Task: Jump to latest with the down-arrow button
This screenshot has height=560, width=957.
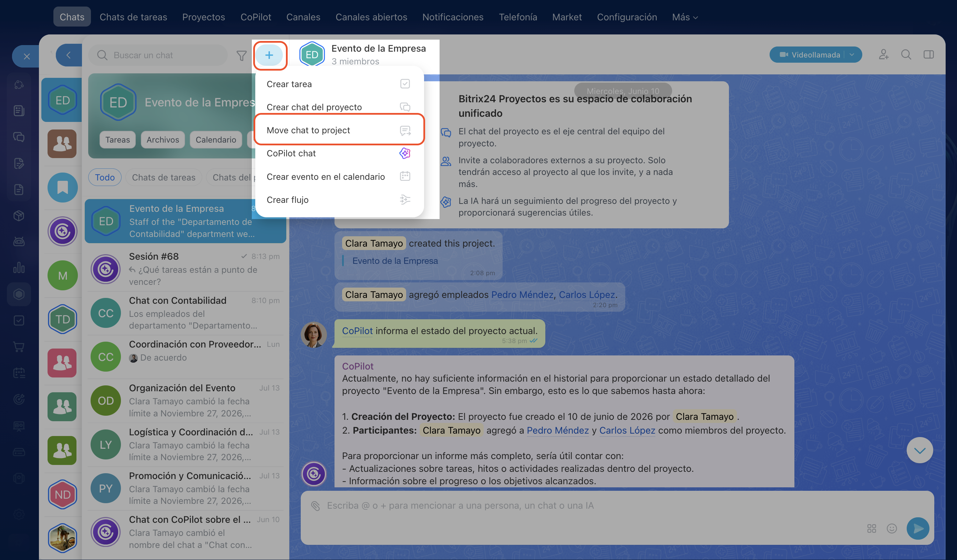Action: (x=919, y=450)
